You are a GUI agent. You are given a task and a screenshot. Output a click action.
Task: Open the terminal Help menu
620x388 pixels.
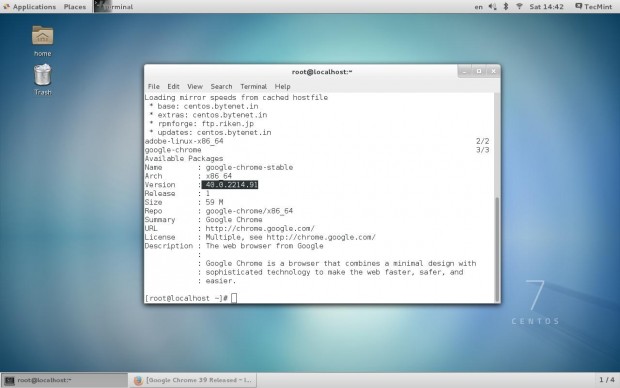[x=282, y=86]
